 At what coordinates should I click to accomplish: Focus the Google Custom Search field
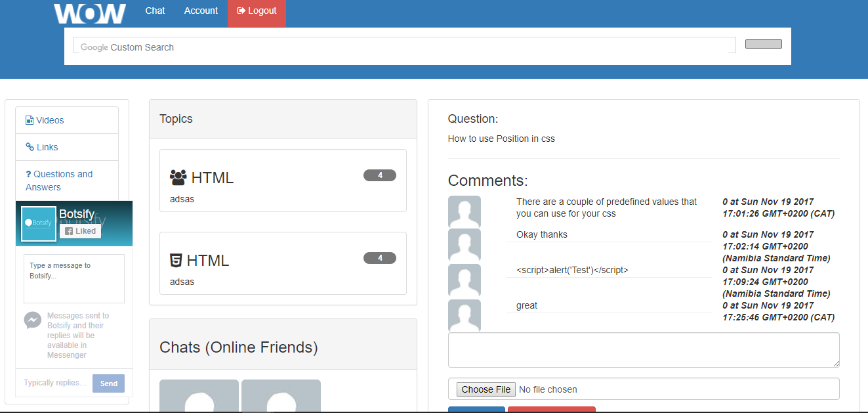[x=404, y=45]
